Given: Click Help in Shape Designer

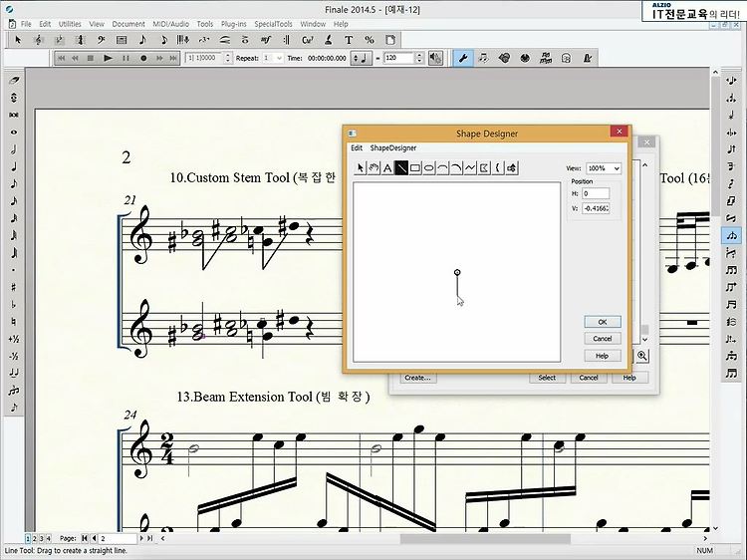Looking at the screenshot, I should tap(603, 356).
